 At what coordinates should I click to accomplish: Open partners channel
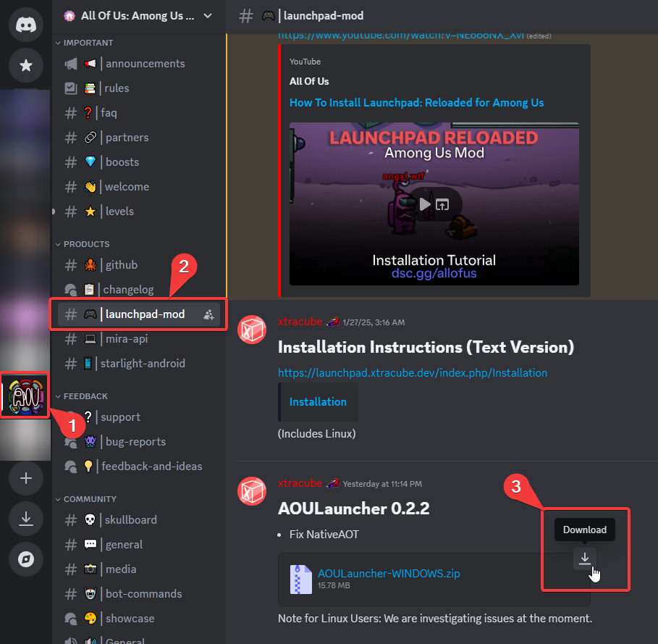139,138
